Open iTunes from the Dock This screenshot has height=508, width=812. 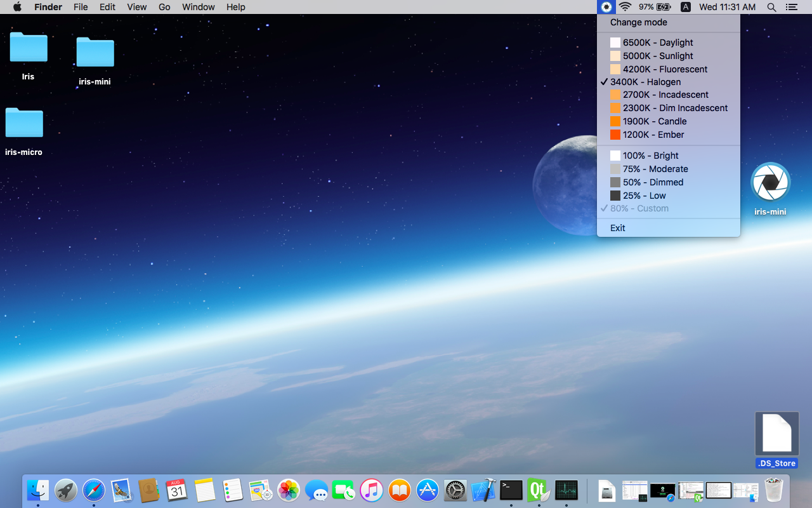tap(372, 490)
